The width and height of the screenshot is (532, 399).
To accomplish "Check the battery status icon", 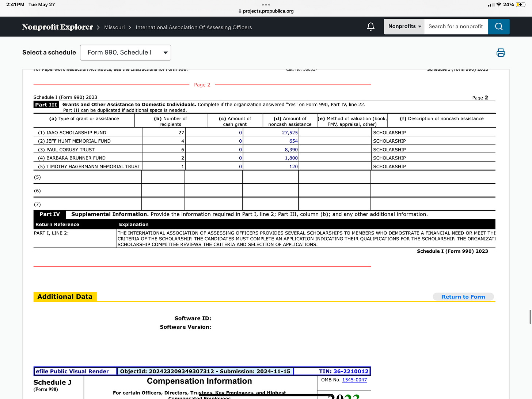I will (x=521, y=4).
